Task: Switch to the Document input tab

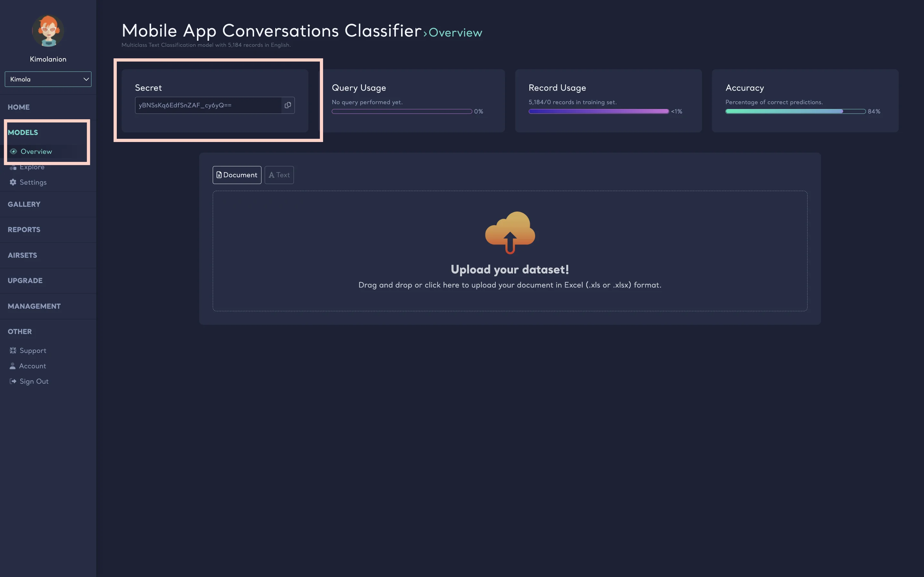Action: [237, 175]
